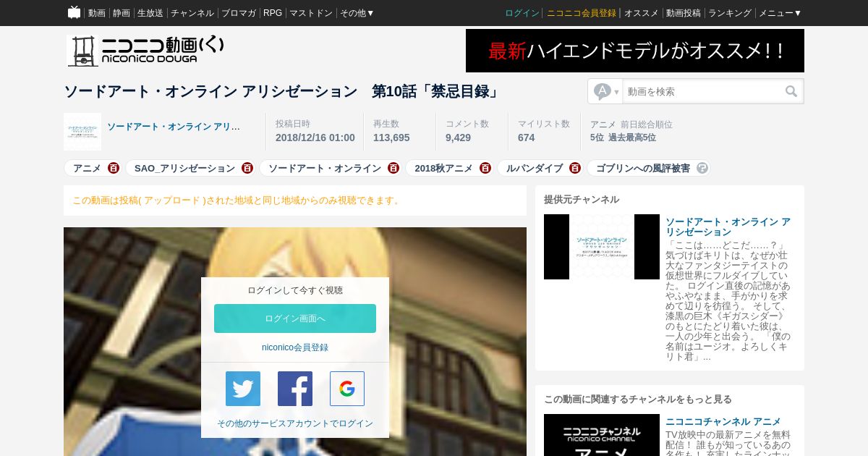Open dictionary icon next to ソードアート・オンライン tag
Screen dimensions: 868x456
coord(393,168)
